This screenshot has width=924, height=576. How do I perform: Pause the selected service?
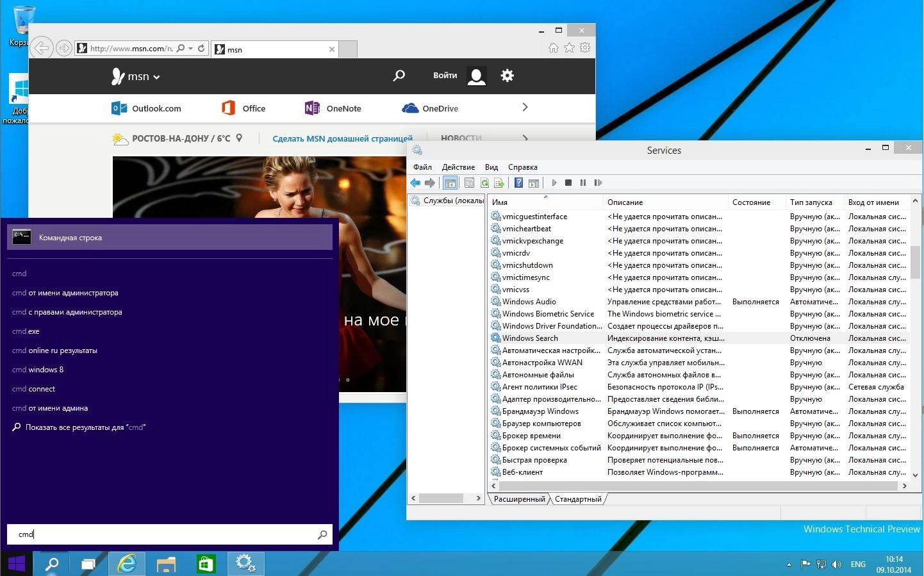583,183
